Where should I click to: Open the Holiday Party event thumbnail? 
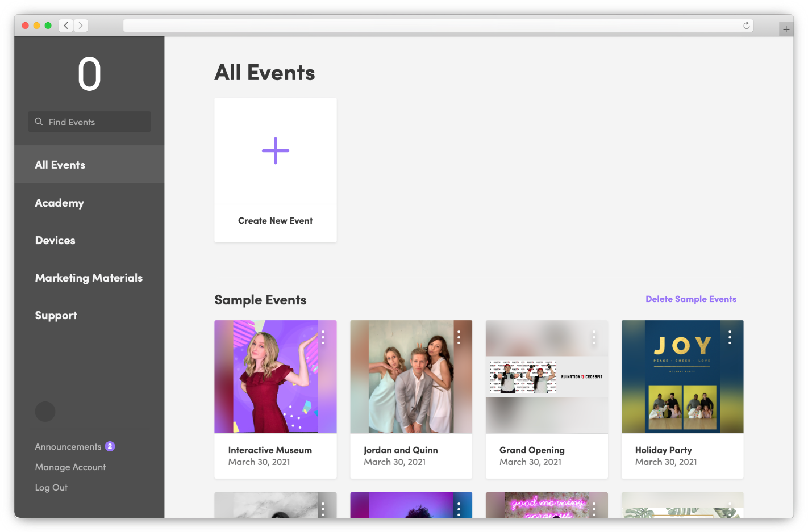coord(682,376)
